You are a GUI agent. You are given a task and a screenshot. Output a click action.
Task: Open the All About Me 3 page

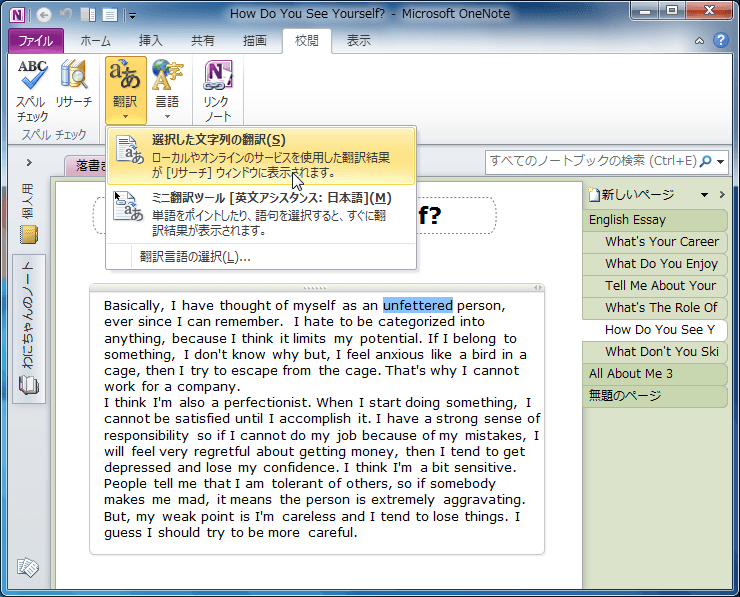point(655,374)
